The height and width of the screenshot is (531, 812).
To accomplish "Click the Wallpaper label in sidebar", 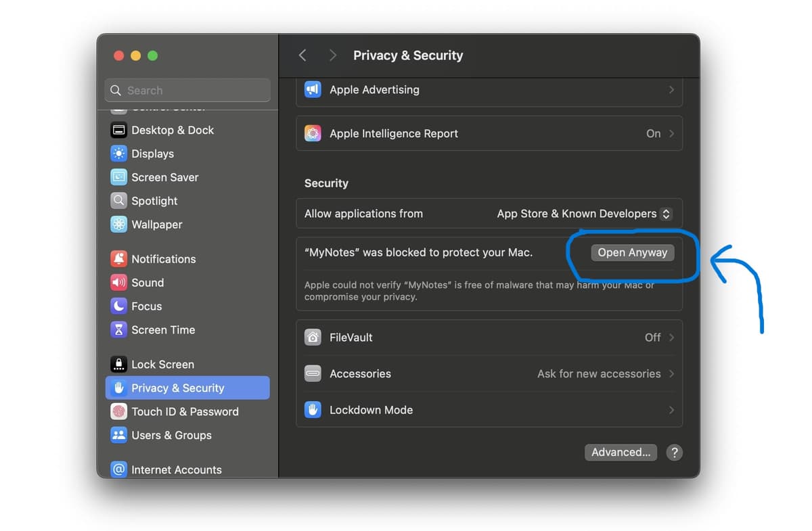I will [x=156, y=225].
